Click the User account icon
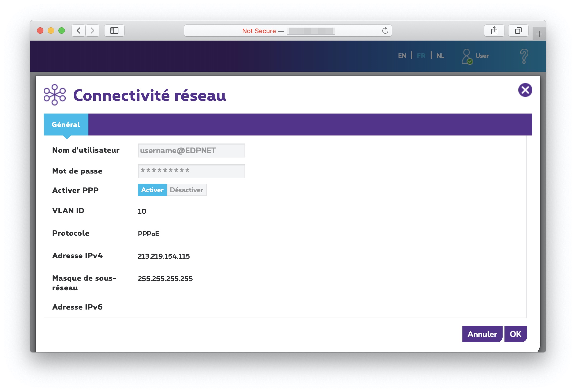 pyautogui.click(x=467, y=56)
